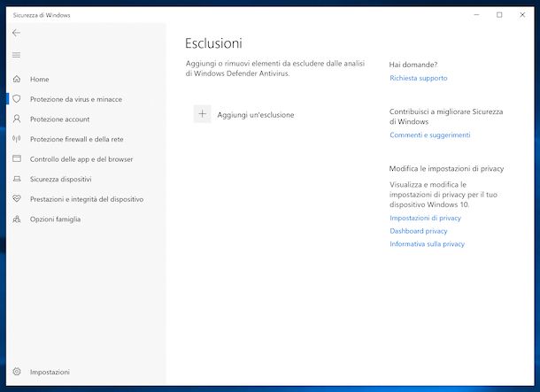540x392 pixels.
Task: Toggle the hamburger navigation menu
Action: pos(16,55)
